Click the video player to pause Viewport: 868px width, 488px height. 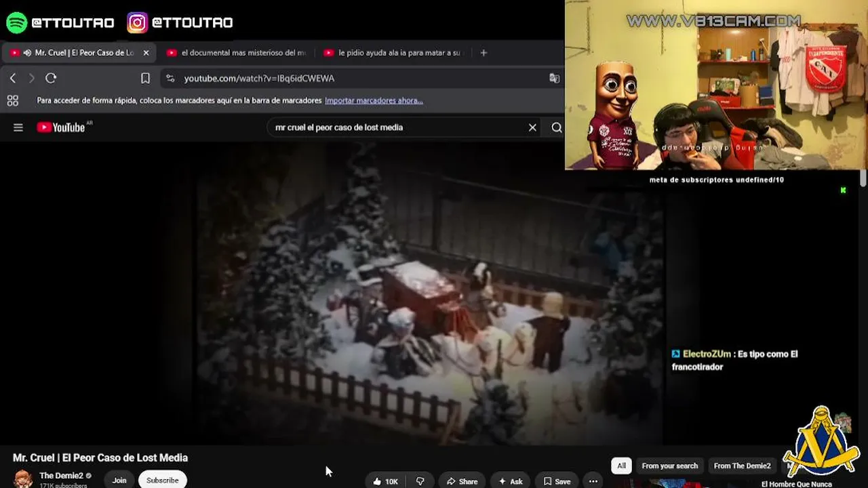pyautogui.click(x=429, y=293)
